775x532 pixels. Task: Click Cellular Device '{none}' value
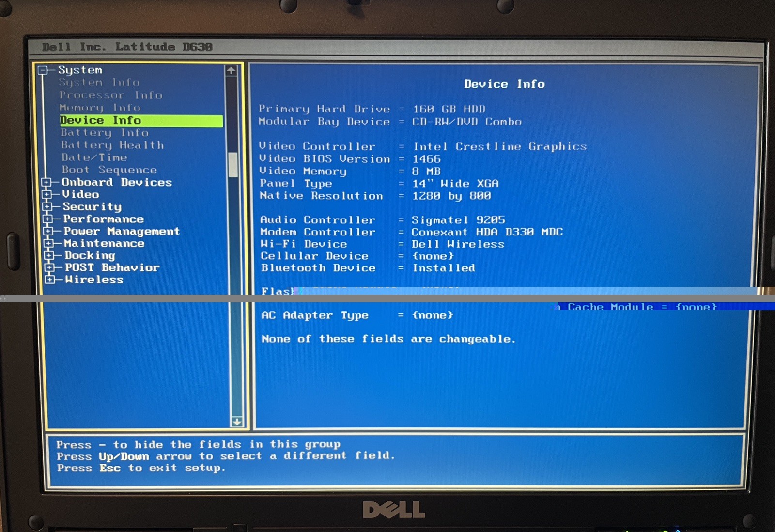coord(433,256)
